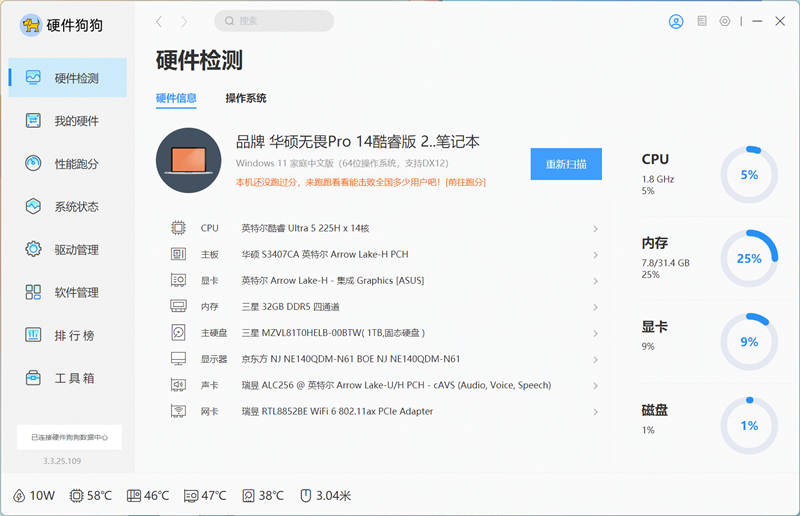Click 三星 MZVL81T0HELB-00BTW disk text

[x=333, y=333]
